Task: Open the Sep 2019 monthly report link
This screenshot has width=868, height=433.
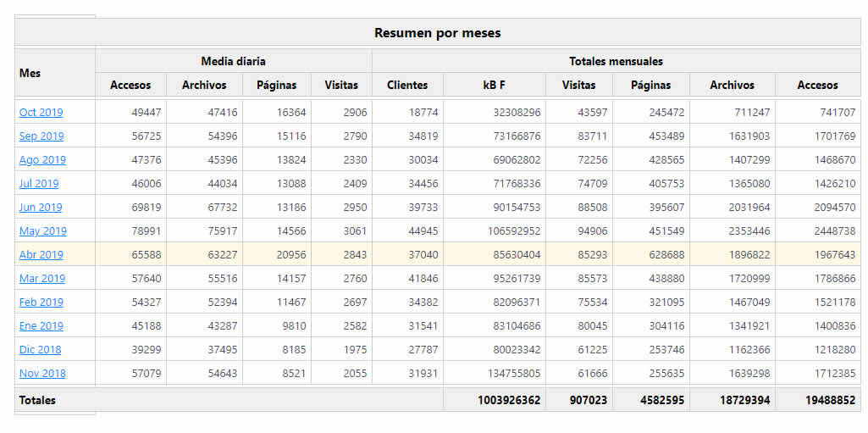Action: [41, 136]
